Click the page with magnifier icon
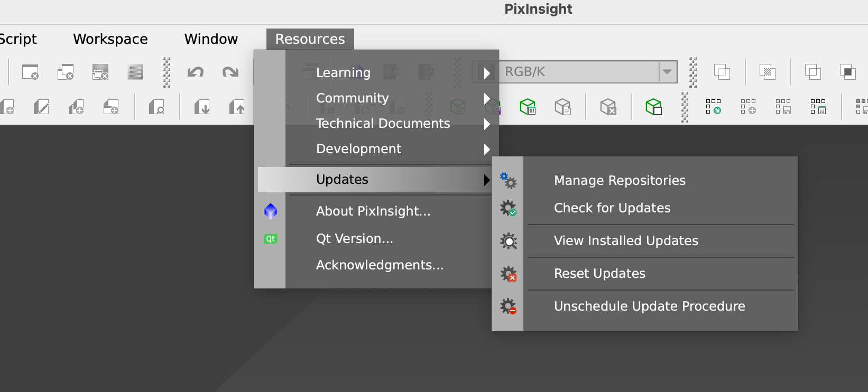868x392 pixels. [x=156, y=107]
